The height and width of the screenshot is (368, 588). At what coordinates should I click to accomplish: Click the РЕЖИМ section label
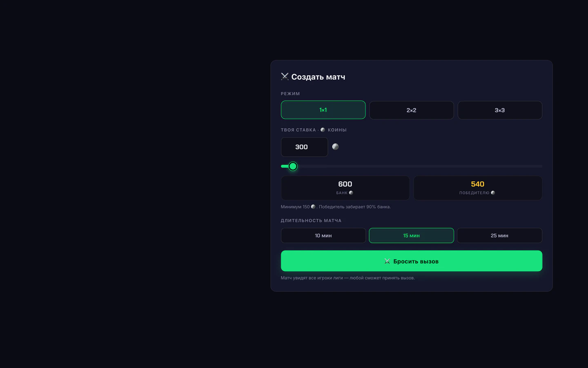click(x=290, y=94)
